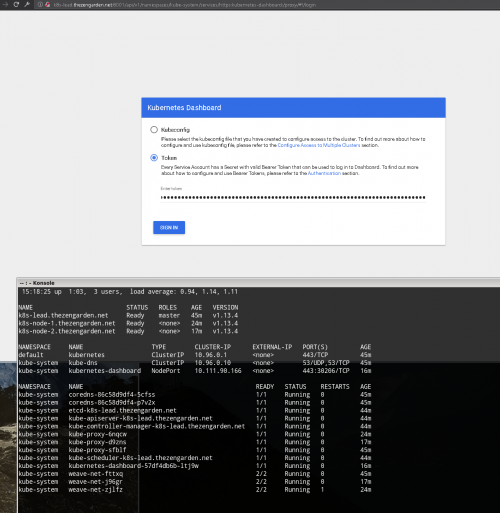Click the insecure connection padlock icon

pos(48,5)
